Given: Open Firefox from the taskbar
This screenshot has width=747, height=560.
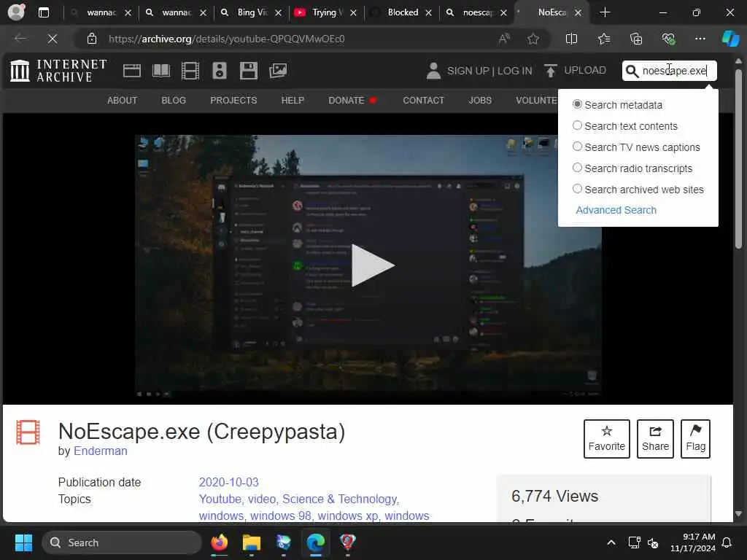Looking at the screenshot, I should coord(219,542).
